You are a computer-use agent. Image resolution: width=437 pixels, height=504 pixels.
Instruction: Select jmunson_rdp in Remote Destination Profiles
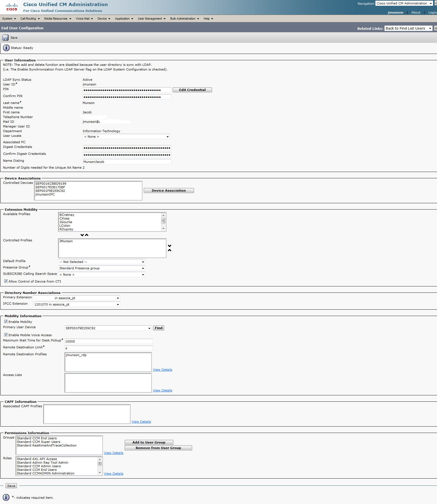click(x=76, y=355)
